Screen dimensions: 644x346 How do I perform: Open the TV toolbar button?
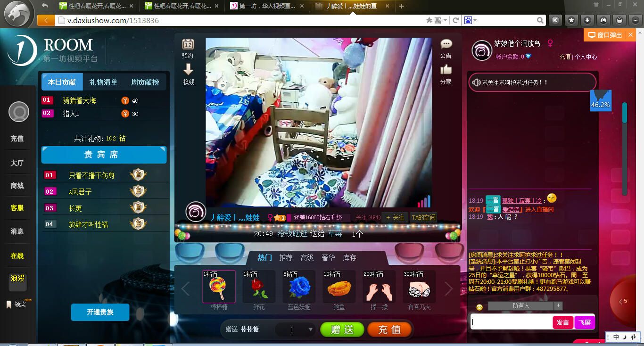[x=619, y=20]
